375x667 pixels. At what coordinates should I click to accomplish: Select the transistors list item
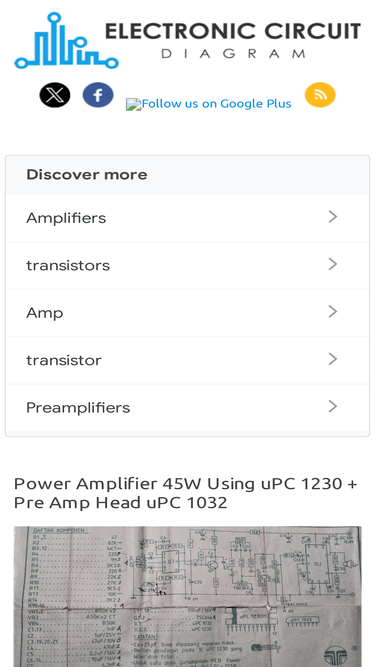tap(188, 265)
